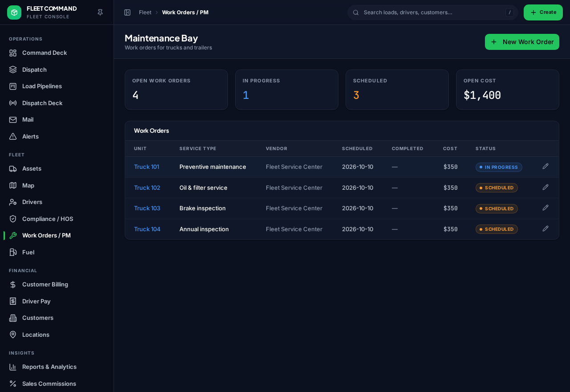Open the Truck 101 link
This screenshot has width=570, height=392.
pos(147,167)
